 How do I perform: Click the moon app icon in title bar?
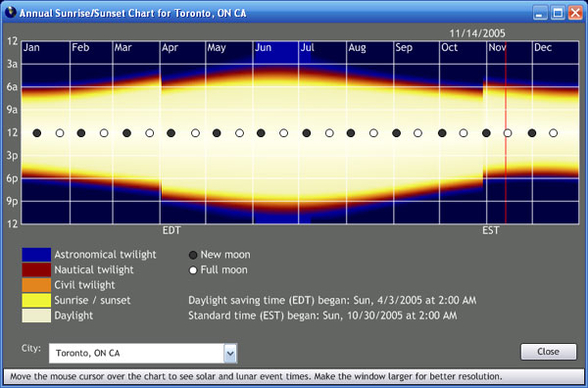pos(11,13)
